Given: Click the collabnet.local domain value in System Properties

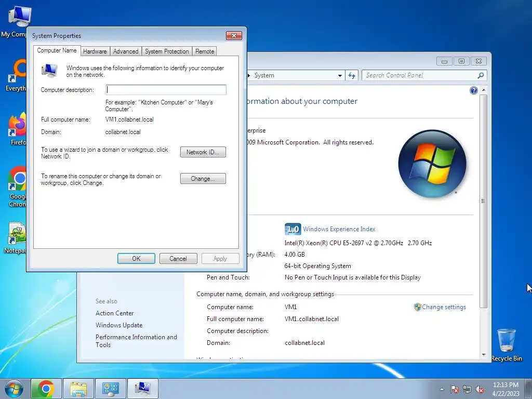Looking at the screenshot, I should (123, 132).
